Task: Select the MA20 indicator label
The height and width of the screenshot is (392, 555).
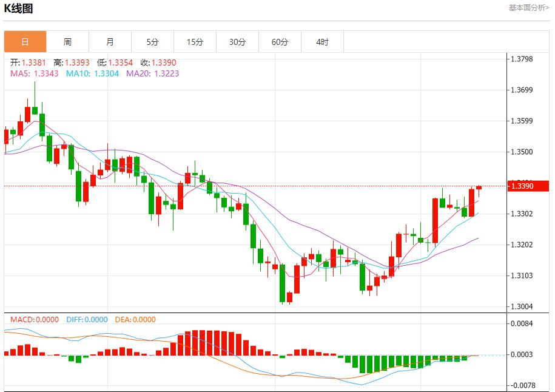Action: coord(152,73)
